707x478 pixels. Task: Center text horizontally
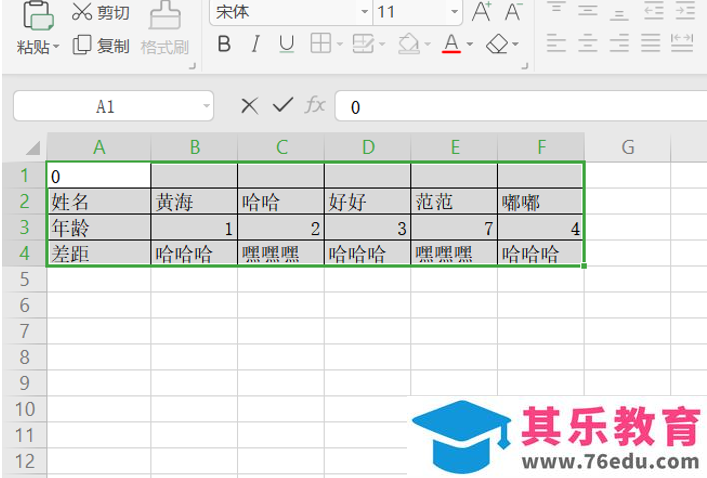click(588, 43)
